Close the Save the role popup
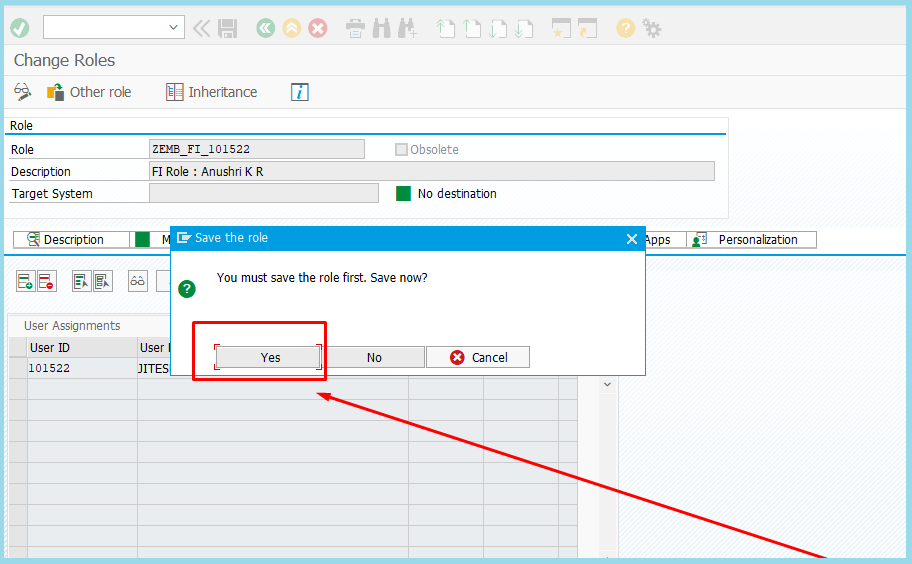This screenshot has width=912, height=564. [x=631, y=239]
